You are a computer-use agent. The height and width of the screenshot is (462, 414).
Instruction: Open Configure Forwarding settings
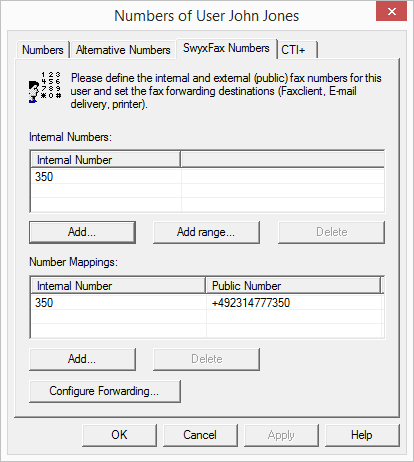point(105,391)
